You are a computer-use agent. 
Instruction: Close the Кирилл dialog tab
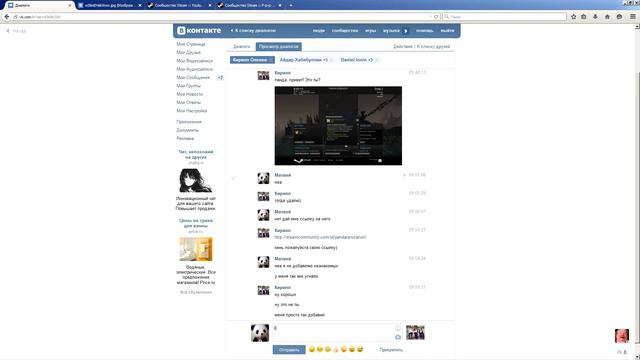point(271,60)
